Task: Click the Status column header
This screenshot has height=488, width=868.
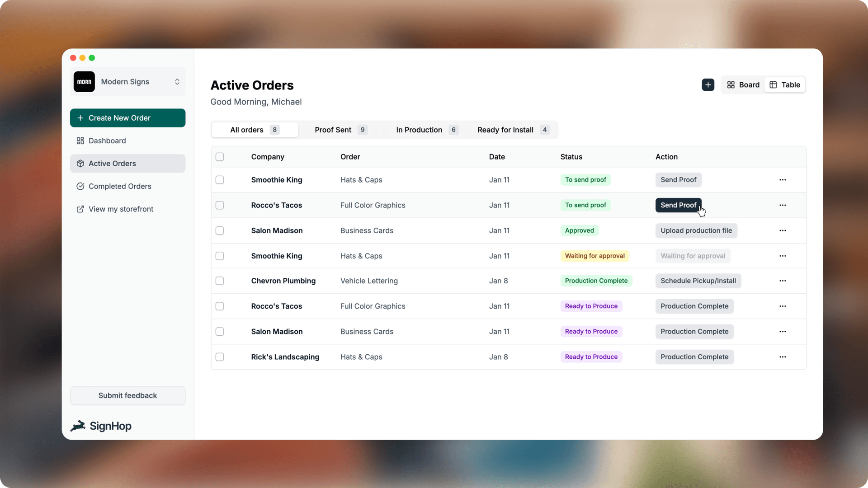Action: tap(571, 157)
